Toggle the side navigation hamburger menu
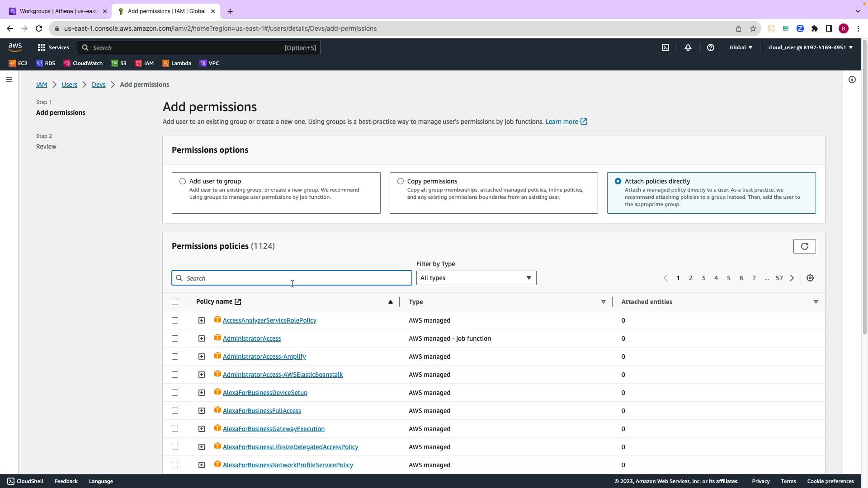868x488 pixels. (9, 80)
